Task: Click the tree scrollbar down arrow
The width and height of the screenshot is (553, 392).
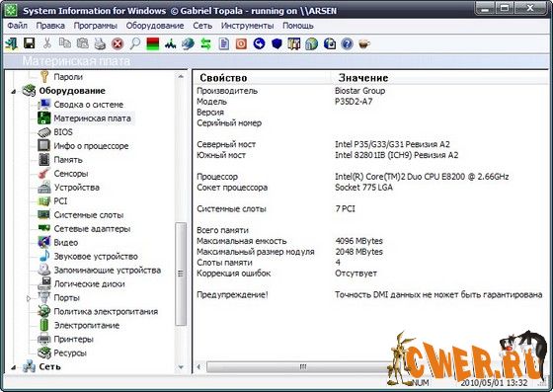Action: pos(181,367)
